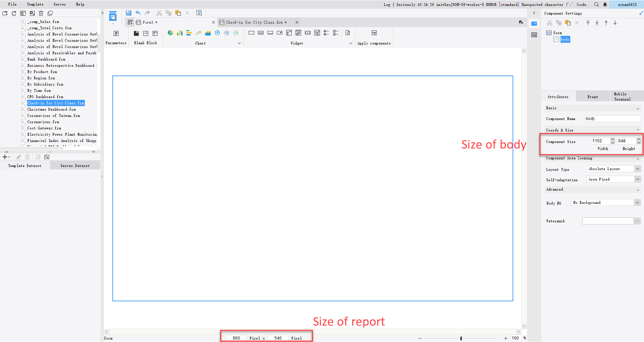Click Apply components button
This screenshot has height=342, width=644.
pyautogui.click(x=374, y=37)
